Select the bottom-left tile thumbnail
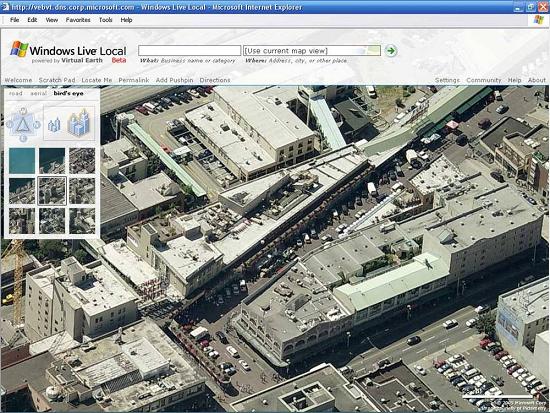The image size is (550, 413). point(22,221)
